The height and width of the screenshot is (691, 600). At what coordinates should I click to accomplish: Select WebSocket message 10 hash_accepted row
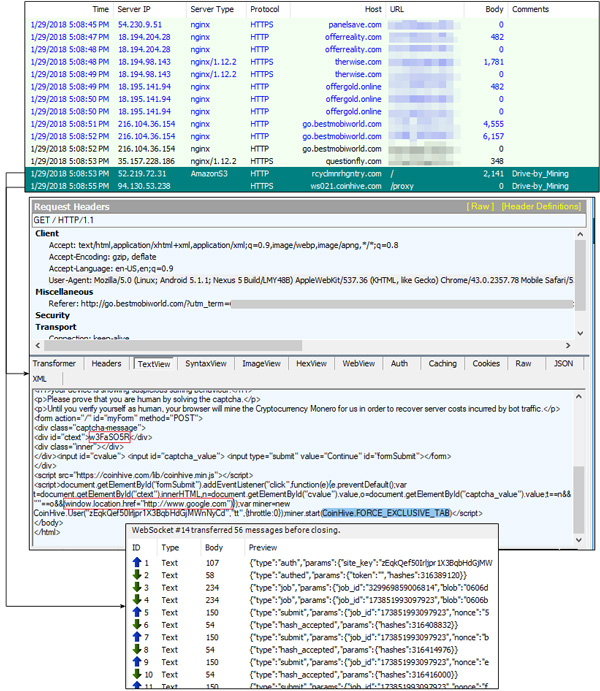coord(312,675)
